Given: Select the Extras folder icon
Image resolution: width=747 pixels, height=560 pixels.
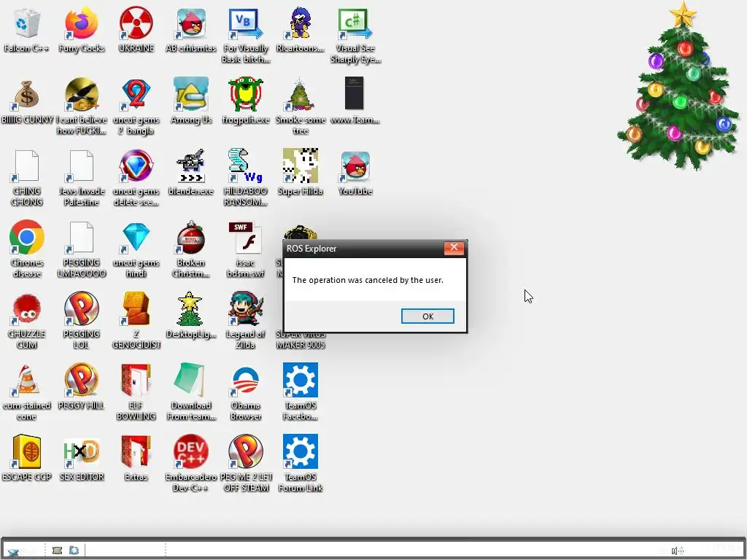Looking at the screenshot, I should coord(136,451).
